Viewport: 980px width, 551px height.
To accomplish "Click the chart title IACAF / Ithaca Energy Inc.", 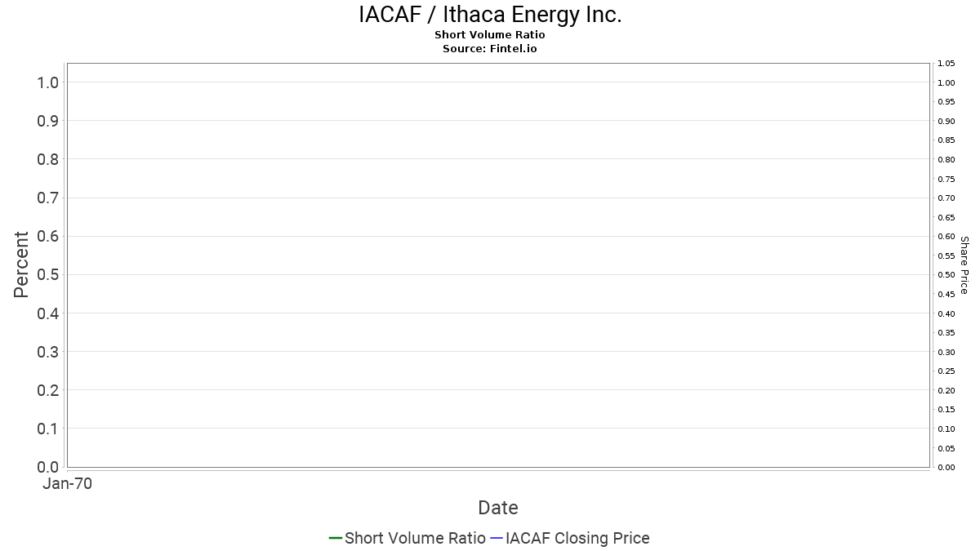I will pos(490,15).
